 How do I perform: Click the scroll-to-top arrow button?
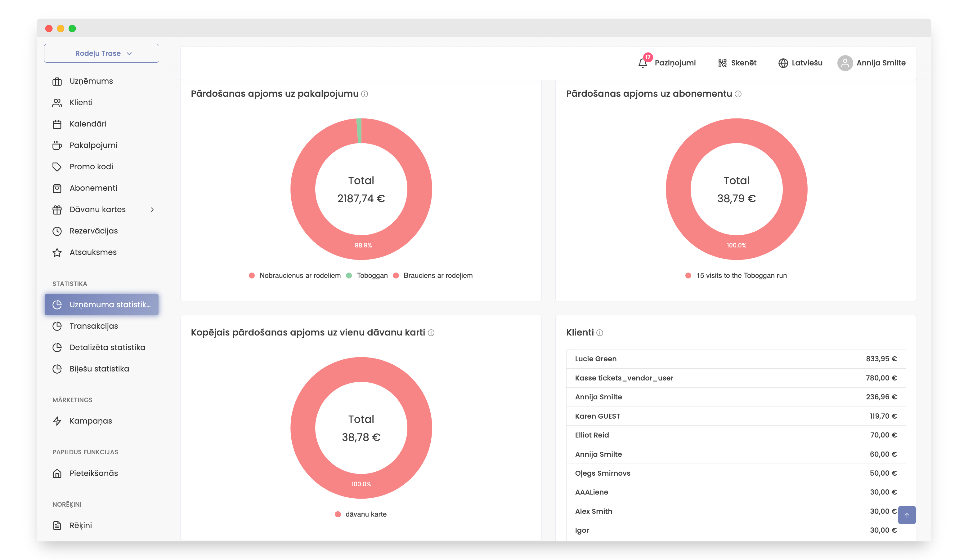pyautogui.click(x=907, y=515)
